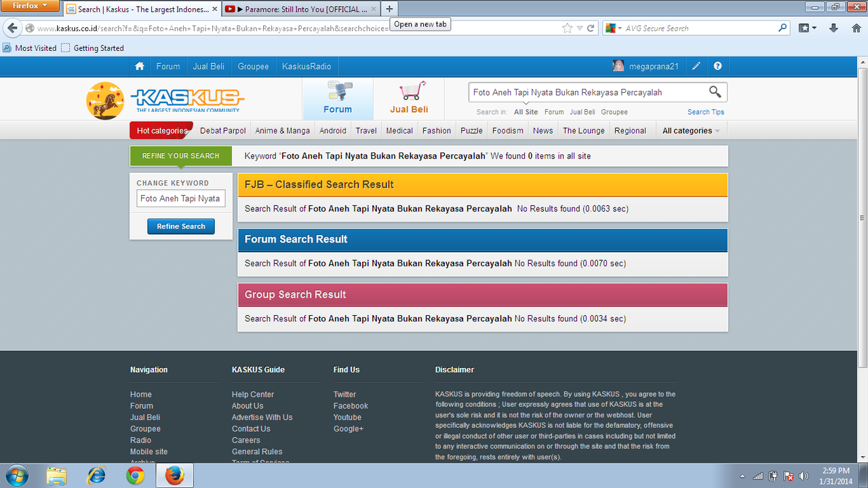Open the help question mark icon
This screenshot has height=488, width=868.
717,66
